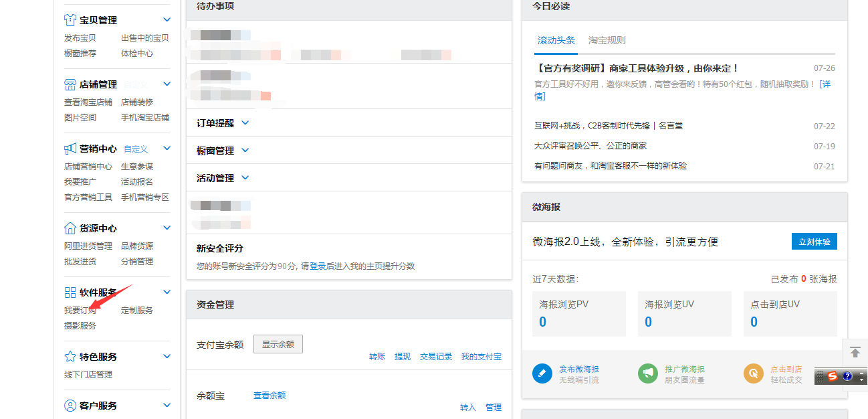This screenshot has height=419, width=868.
Task: Collapse the 营销中心 section chevron
Action: click(167, 149)
